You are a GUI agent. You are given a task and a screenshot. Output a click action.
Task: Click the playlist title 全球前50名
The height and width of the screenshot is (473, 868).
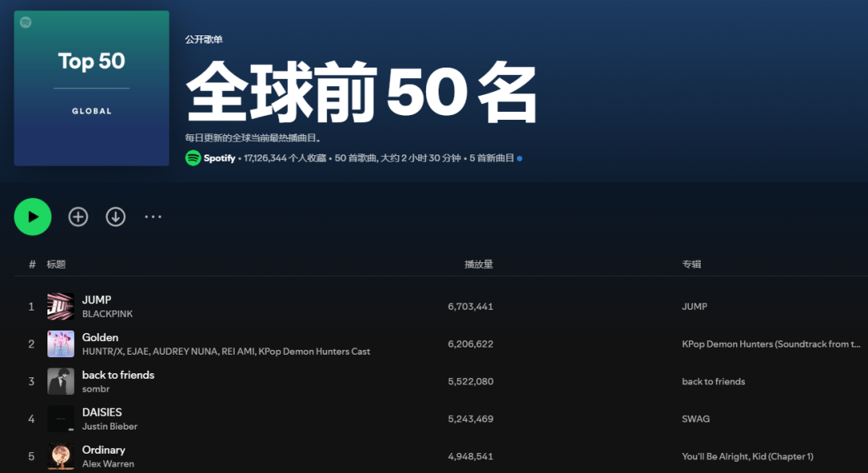tap(362, 90)
